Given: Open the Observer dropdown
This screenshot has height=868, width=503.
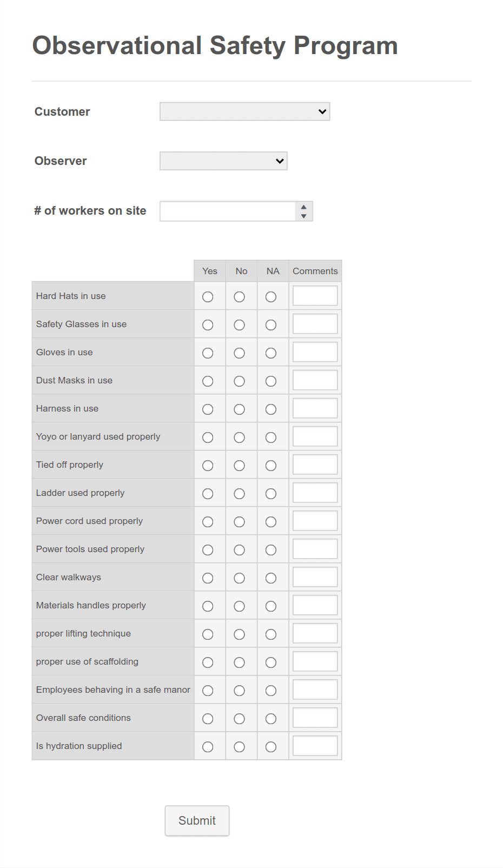Looking at the screenshot, I should (x=223, y=161).
